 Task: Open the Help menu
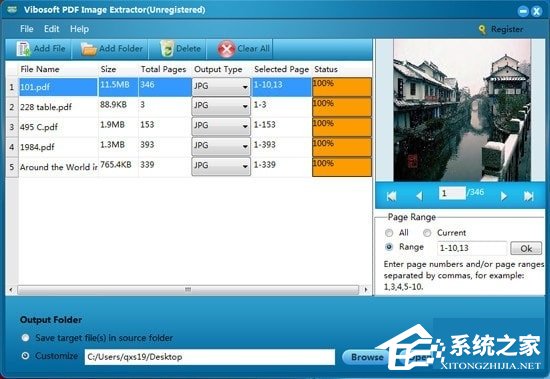click(79, 29)
